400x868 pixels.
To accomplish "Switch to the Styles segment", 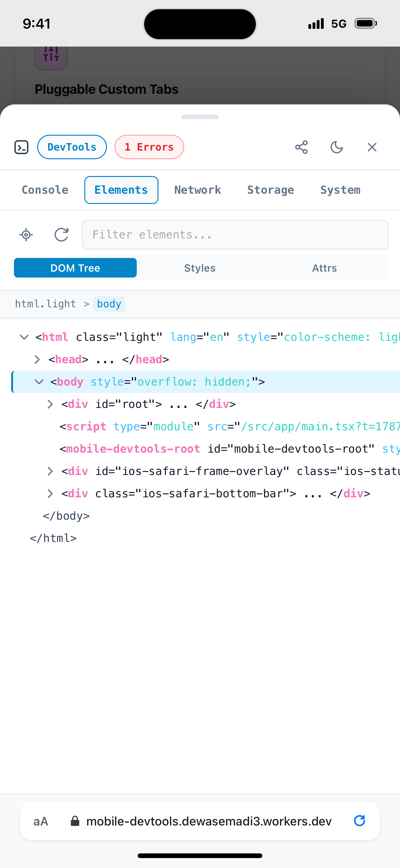I will (200, 268).
